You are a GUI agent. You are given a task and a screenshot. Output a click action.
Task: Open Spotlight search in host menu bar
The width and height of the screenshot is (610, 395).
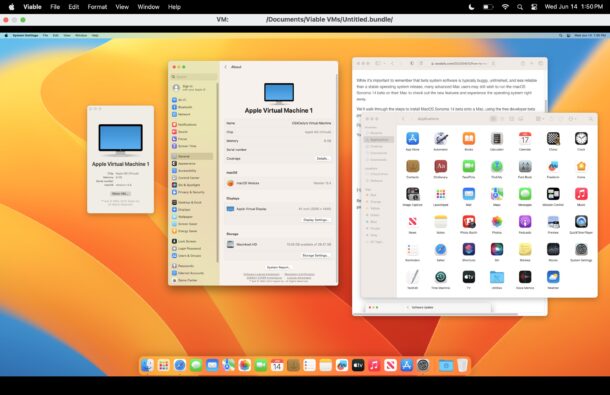point(520,7)
